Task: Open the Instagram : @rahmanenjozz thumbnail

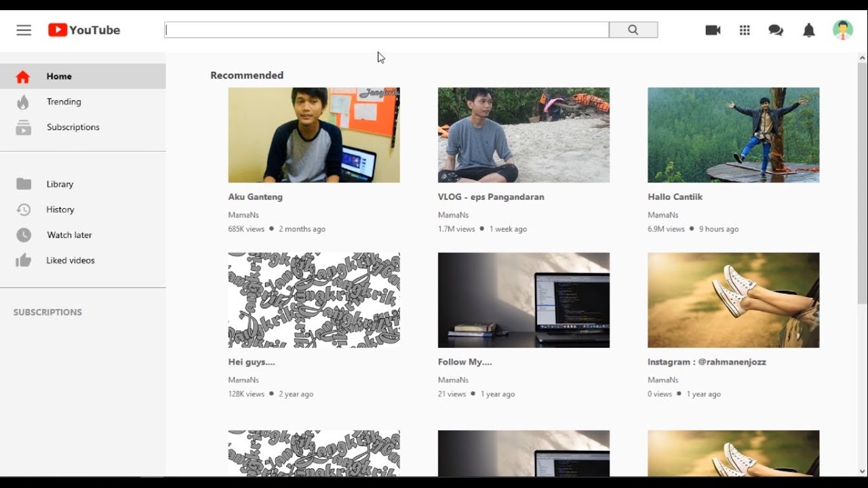Action: [x=733, y=300]
